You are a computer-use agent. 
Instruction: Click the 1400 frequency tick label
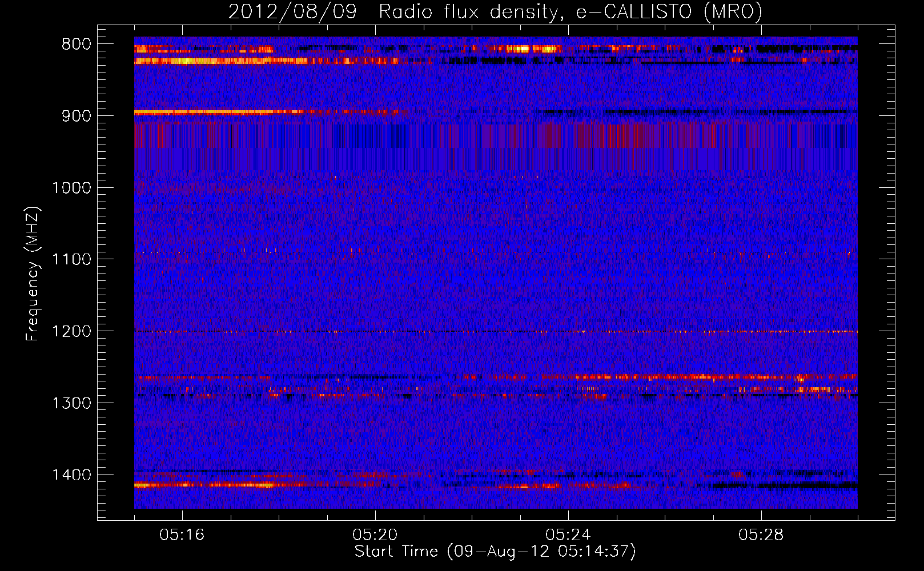point(71,475)
